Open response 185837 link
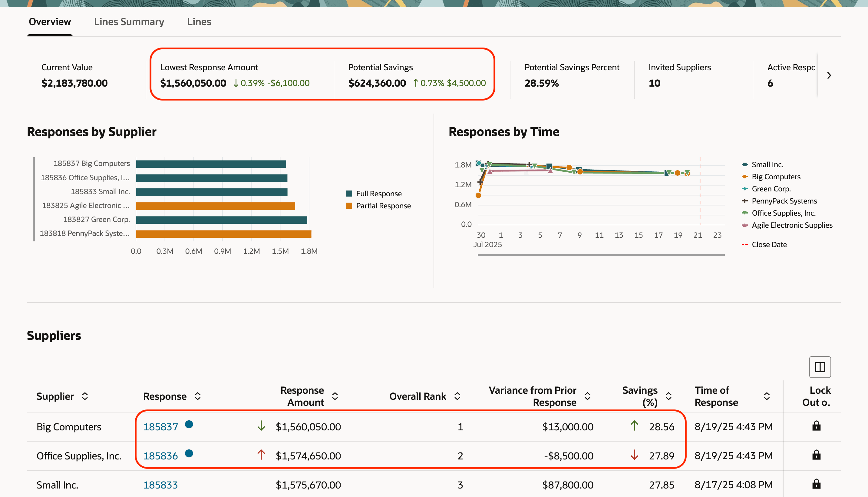The width and height of the screenshot is (868, 497). pos(160,427)
